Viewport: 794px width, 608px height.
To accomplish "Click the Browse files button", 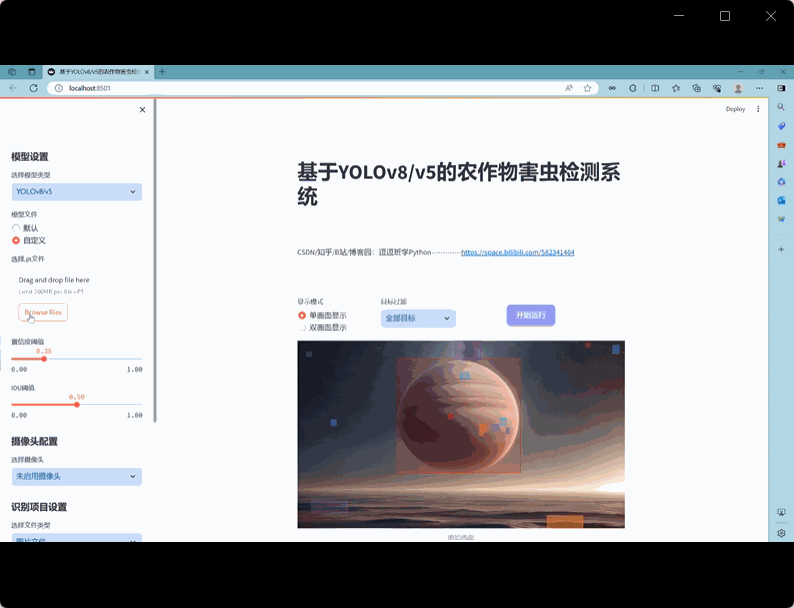I will point(43,312).
